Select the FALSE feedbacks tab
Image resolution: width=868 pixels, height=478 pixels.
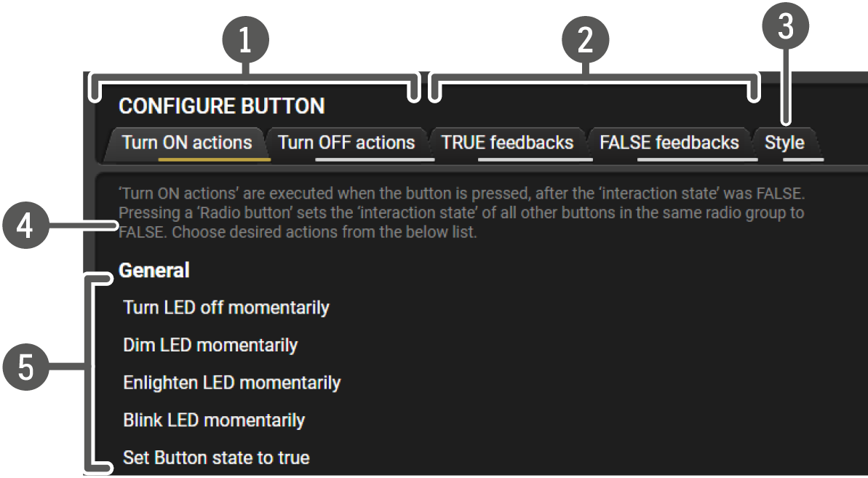[669, 143]
